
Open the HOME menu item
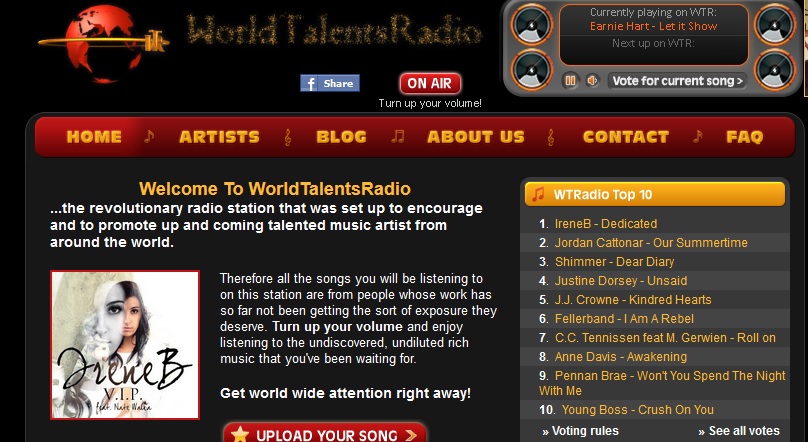[x=94, y=137]
